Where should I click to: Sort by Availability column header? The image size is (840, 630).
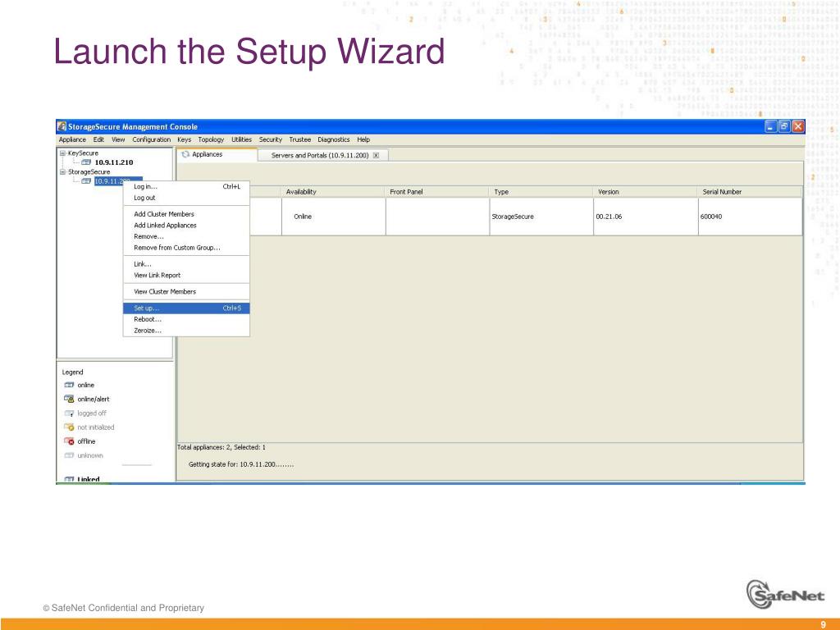coord(333,192)
